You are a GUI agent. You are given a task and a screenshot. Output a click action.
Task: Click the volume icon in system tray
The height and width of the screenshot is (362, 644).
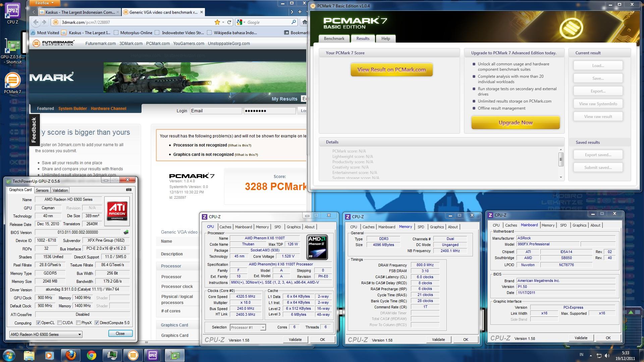tap(607, 355)
